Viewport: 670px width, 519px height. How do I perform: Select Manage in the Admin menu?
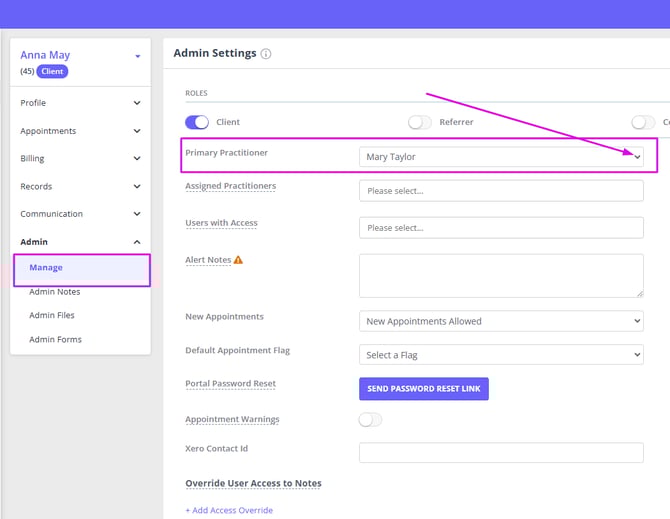click(x=46, y=268)
